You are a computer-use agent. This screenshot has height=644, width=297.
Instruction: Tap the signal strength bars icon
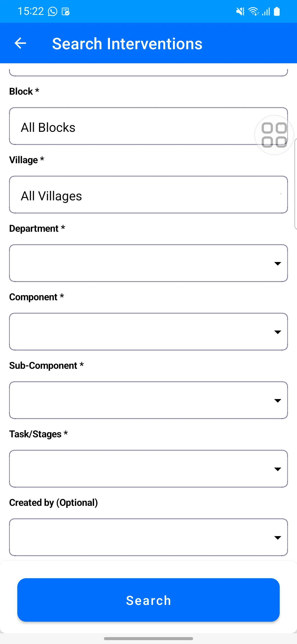[x=266, y=12]
